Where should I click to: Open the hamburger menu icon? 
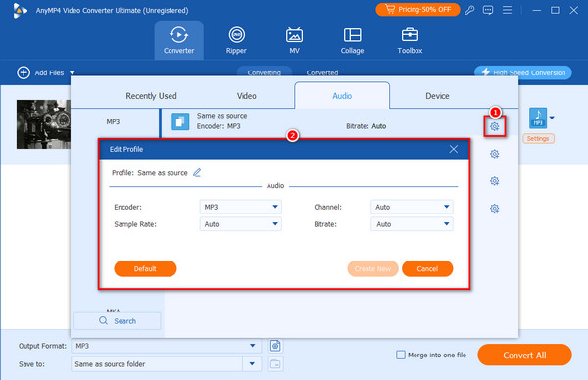tap(507, 10)
